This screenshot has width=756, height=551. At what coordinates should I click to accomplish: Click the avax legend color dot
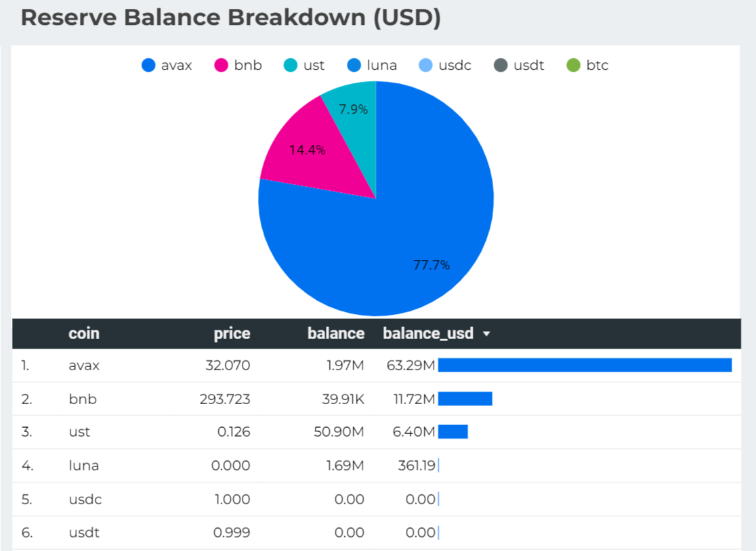(x=149, y=66)
